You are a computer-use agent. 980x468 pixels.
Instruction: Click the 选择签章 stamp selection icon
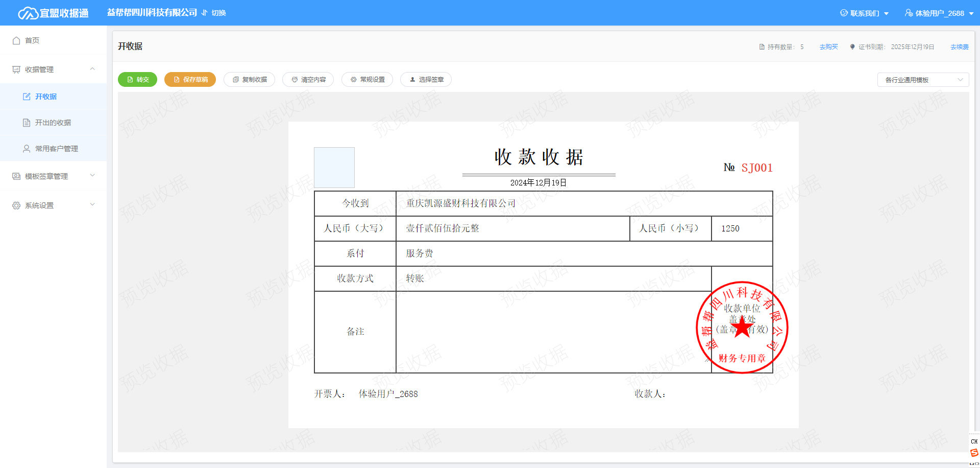(413, 80)
